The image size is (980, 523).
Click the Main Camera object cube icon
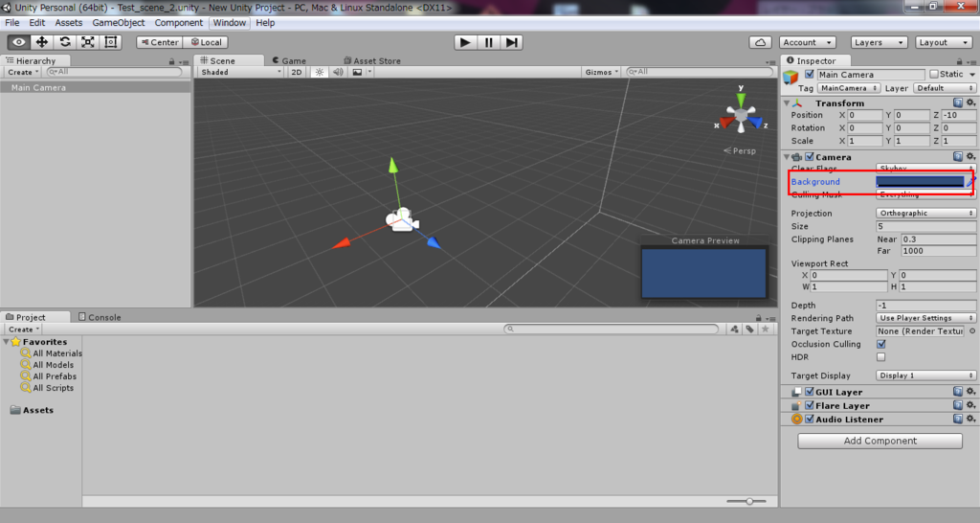click(791, 77)
